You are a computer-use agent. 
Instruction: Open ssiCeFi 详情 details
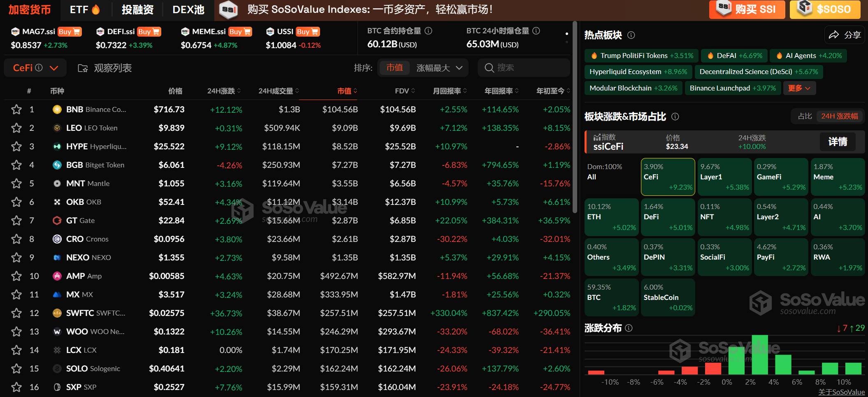click(x=838, y=142)
